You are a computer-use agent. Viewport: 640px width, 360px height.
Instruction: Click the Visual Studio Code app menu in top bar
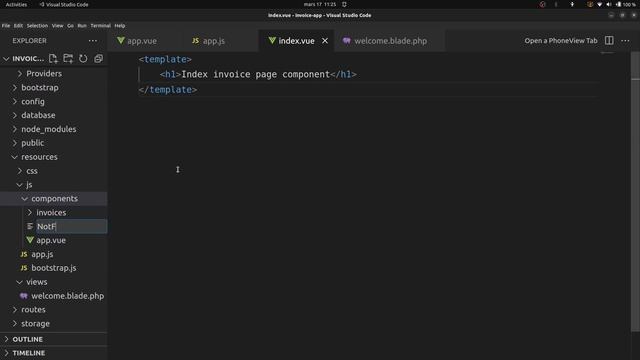[x=64, y=4]
